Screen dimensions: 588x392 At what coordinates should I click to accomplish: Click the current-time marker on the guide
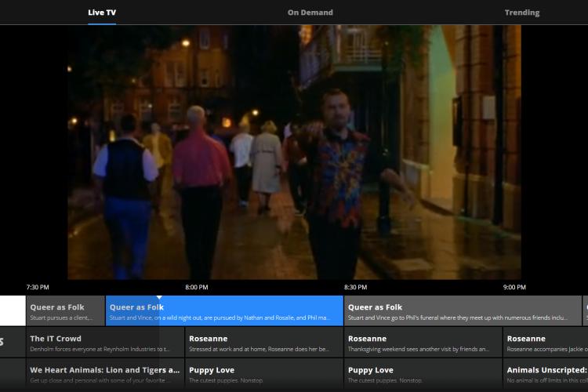click(x=159, y=297)
